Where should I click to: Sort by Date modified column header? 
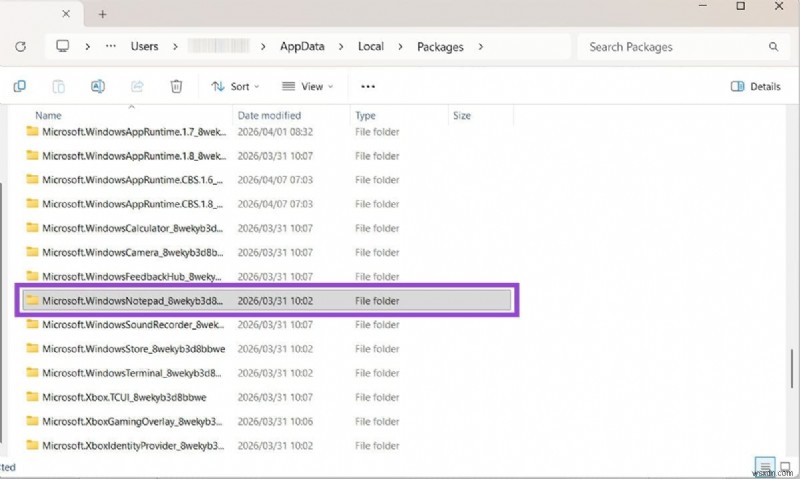point(269,116)
